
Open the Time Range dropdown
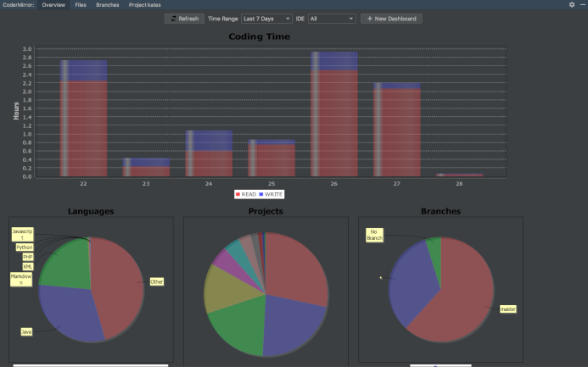click(266, 19)
